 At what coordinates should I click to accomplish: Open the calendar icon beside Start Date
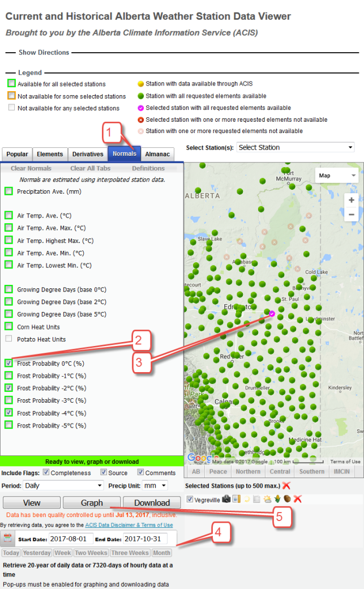point(7,538)
